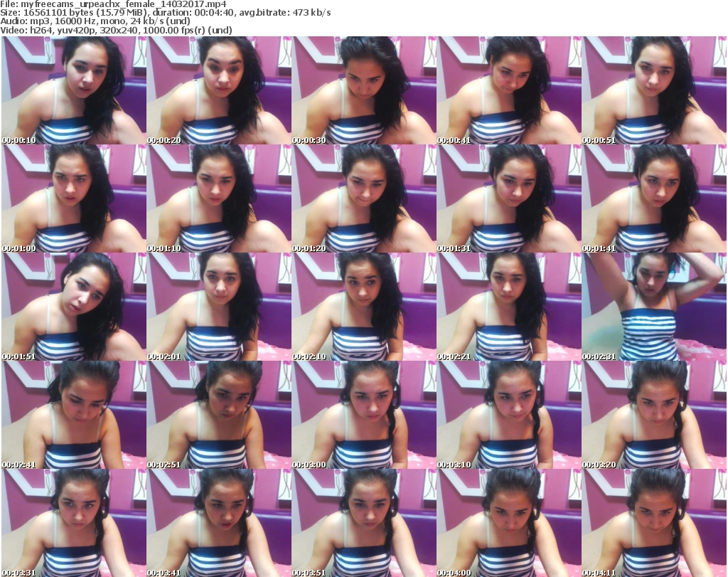This screenshot has height=577, width=728.
Task: Select the thumbnail at 00:03:41
Action: (219, 523)
